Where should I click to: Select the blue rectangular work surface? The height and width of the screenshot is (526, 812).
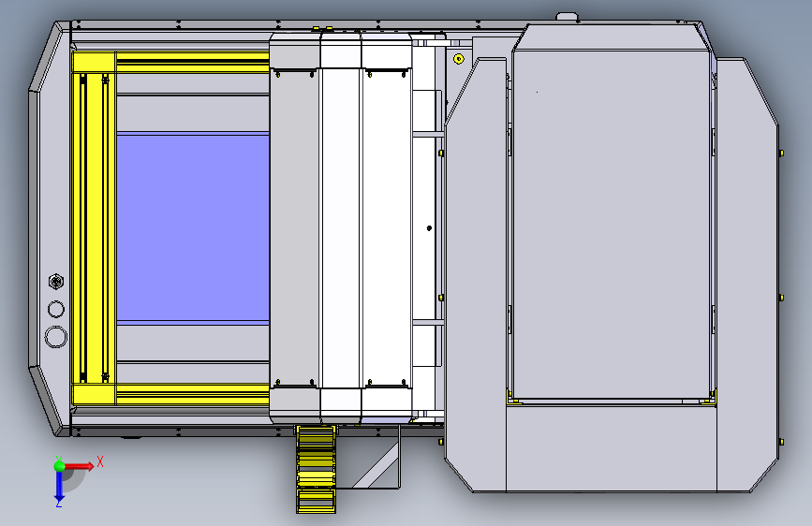pos(193,227)
